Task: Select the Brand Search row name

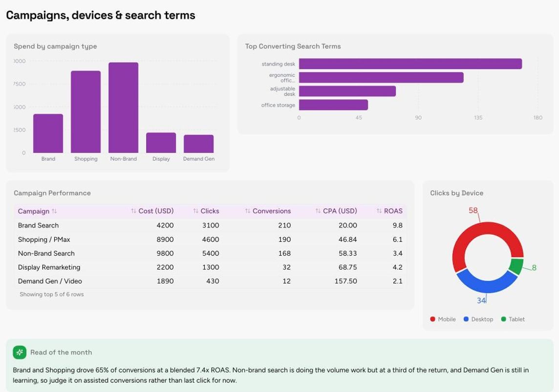Action: (x=38, y=225)
